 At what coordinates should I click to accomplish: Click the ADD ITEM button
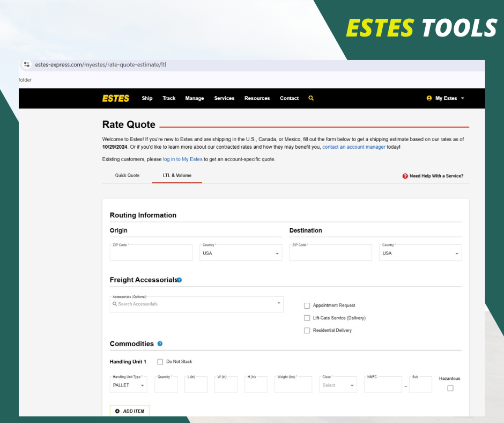pyautogui.click(x=130, y=411)
